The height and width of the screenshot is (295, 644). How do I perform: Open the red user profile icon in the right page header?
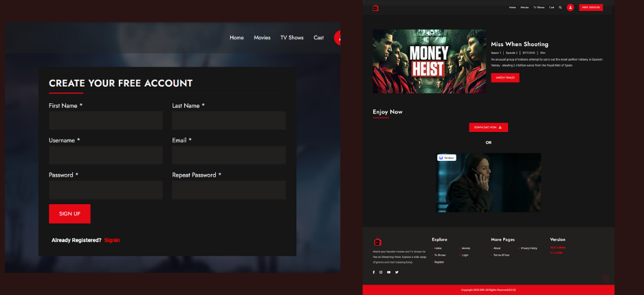point(570,8)
